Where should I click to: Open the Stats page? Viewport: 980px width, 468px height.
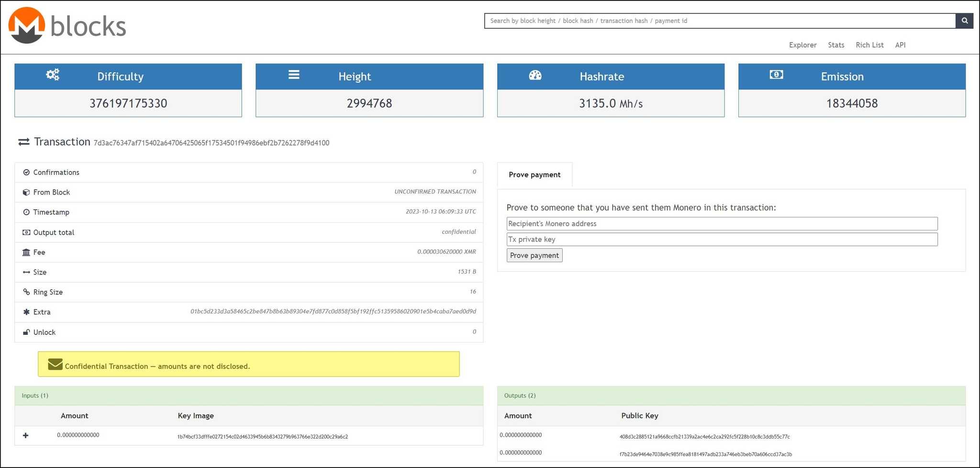pyautogui.click(x=836, y=45)
